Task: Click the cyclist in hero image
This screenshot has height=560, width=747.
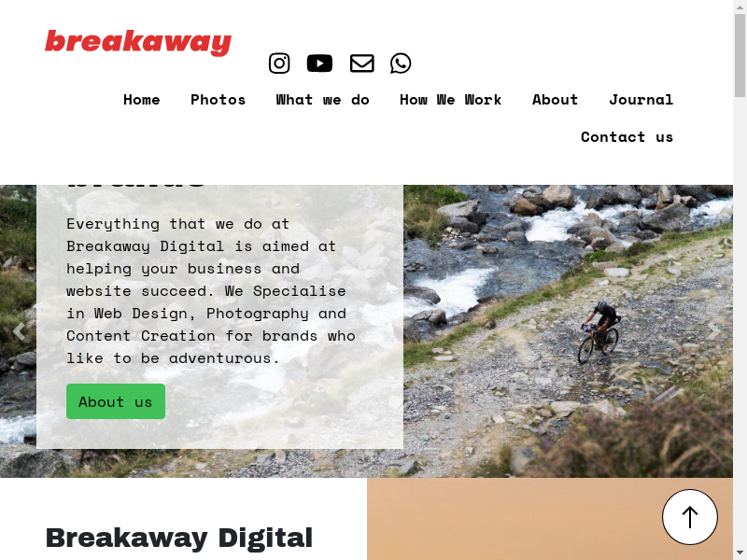Action: coord(599,332)
